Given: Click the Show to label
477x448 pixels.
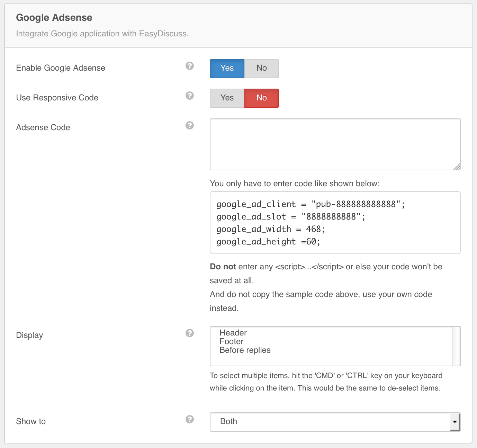Looking at the screenshot, I should click(31, 421).
